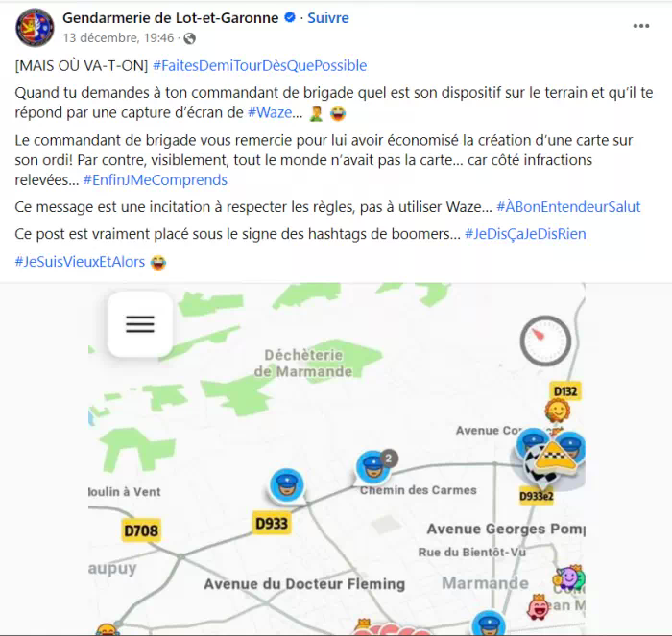The height and width of the screenshot is (636, 672).
Task: Follow the page with Suivre
Action: [328, 18]
